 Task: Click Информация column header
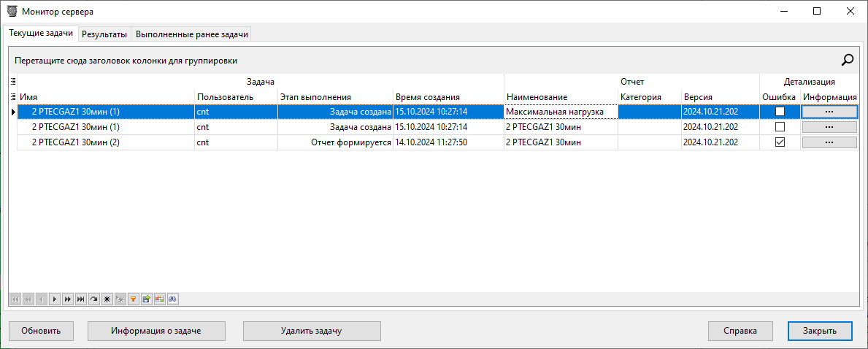pyautogui.click(x=830, y=97)
